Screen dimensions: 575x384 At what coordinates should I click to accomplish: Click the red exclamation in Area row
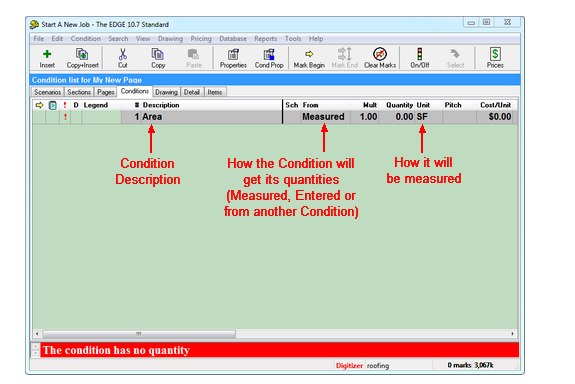[x=65, y=117]
